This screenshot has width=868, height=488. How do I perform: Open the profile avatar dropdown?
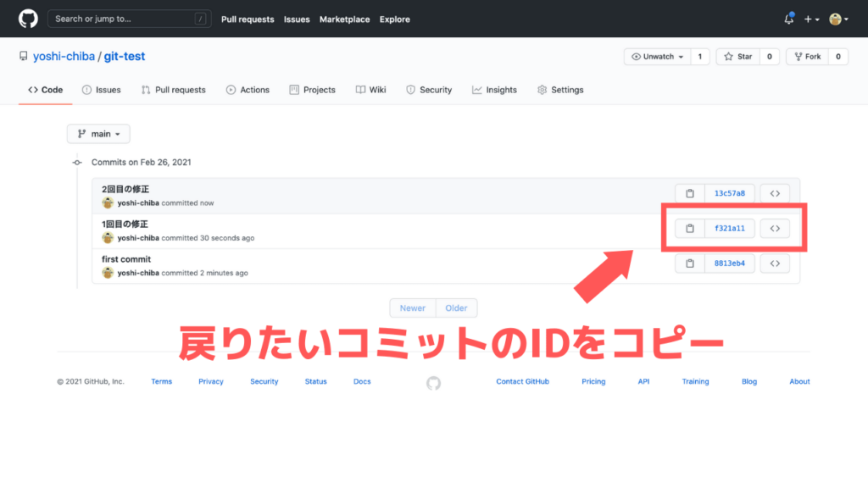[x=837, y=19]
